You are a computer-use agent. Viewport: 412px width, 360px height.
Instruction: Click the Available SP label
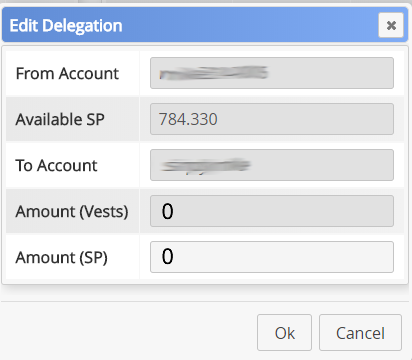click(60, 119)
